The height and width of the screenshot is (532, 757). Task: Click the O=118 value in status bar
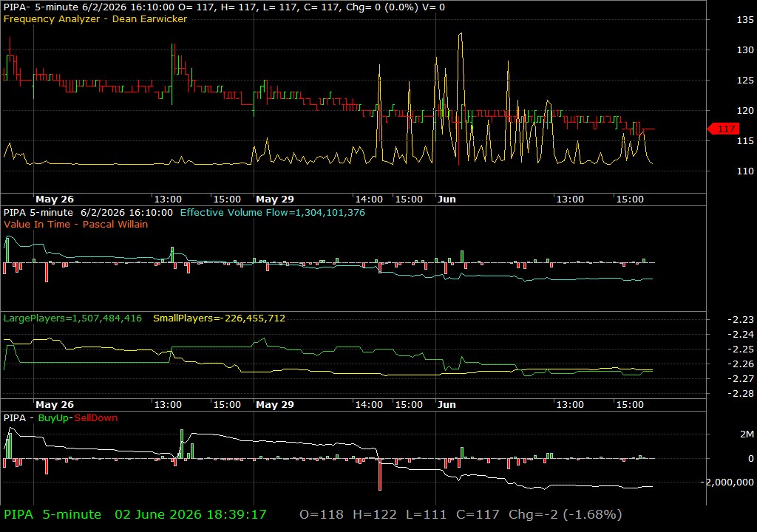click(322, 514)
